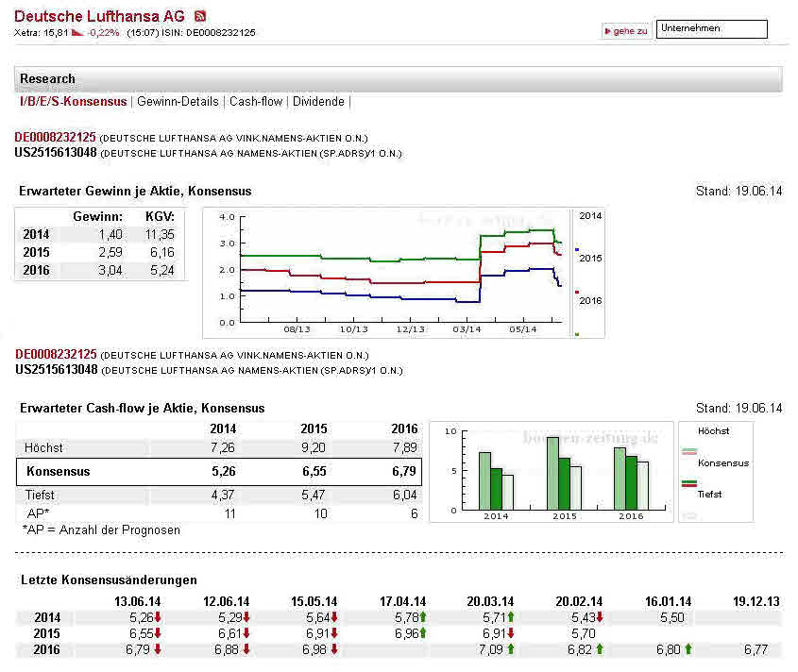Image resolution: width=798 pixels, height=672 pixels.
Task: Click the Konsensus row label in cash-flow table
Action: click(x=58, y=471)
